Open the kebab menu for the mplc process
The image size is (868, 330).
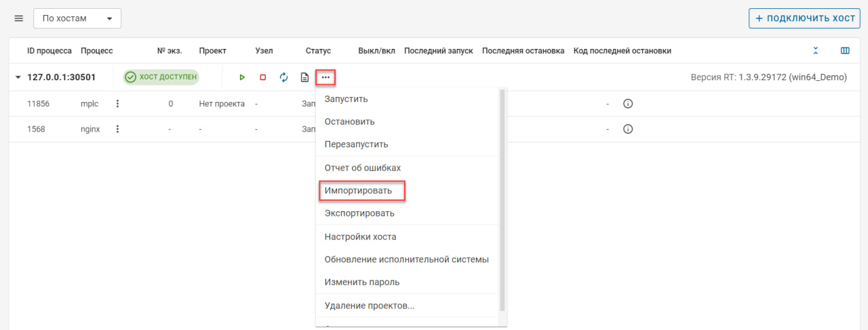(117, 104)
